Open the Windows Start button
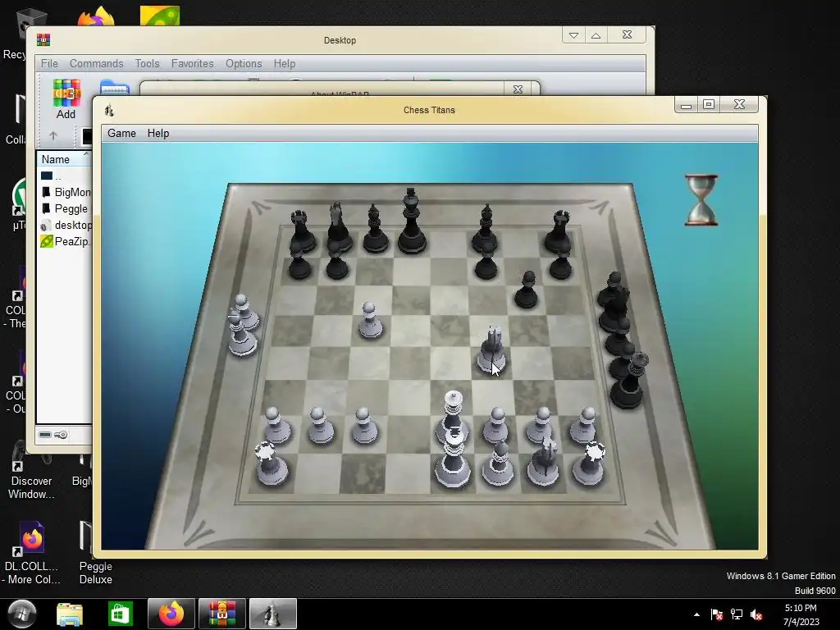The width and height of the screenshot is (840, 630). click(21, 614)
